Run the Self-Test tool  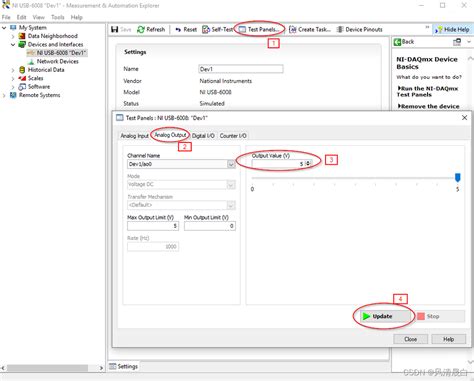coord(217,29)
